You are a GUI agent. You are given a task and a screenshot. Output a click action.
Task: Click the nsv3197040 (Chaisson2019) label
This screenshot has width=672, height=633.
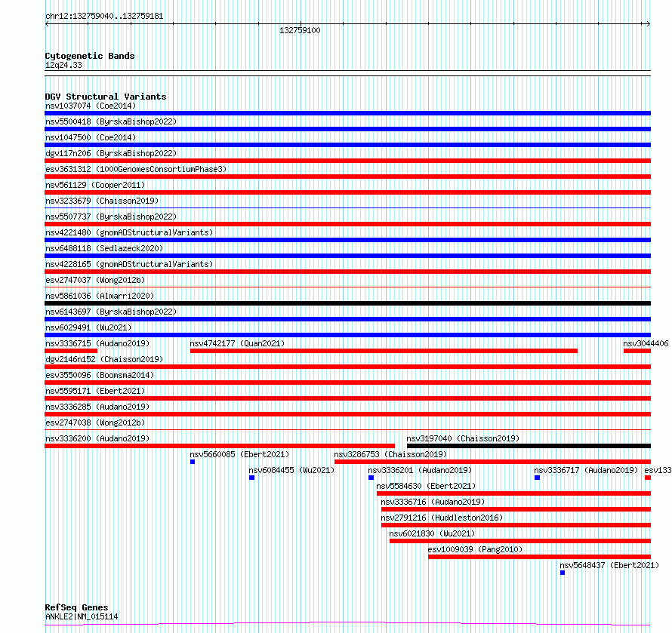[x=463, y=438]
